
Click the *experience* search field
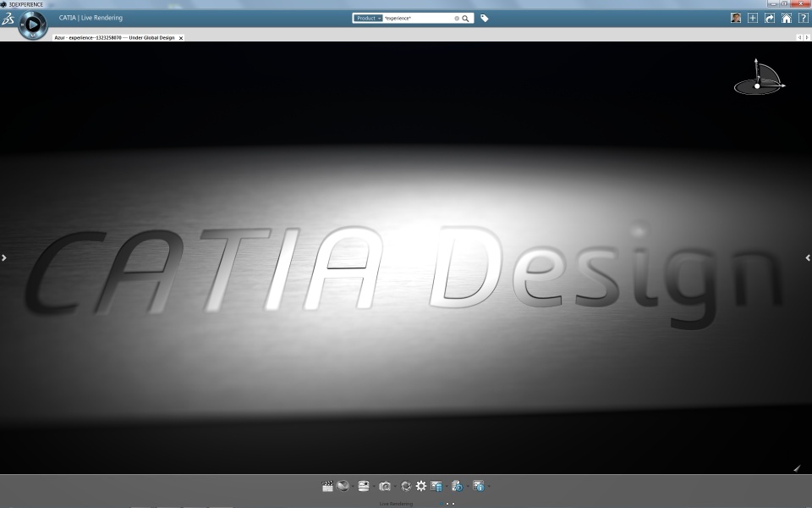419,18
